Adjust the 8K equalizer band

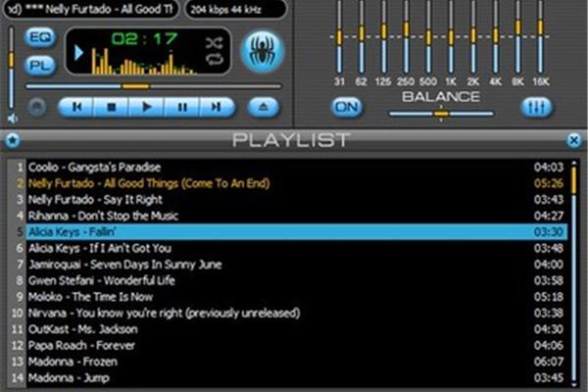(517, 37)
